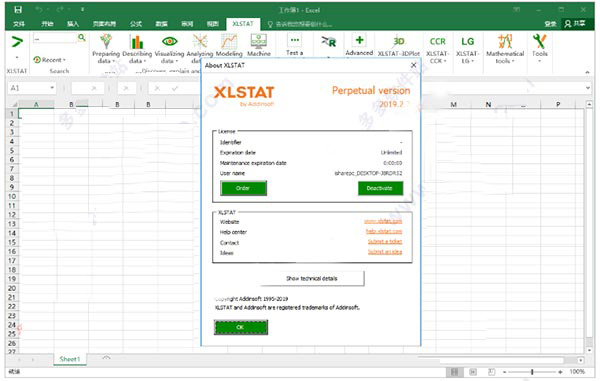Click the select-all corner of the grid
600x381 pixels.
tap(12, 104)
